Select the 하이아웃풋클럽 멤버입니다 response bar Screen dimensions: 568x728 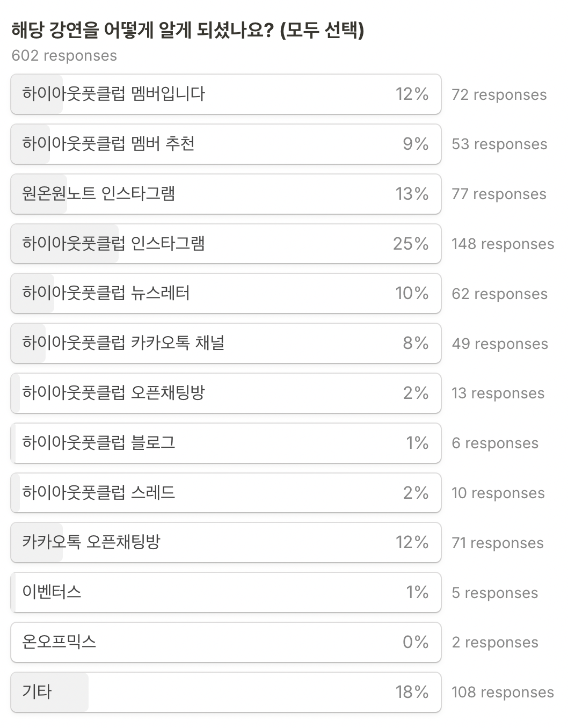225,94
